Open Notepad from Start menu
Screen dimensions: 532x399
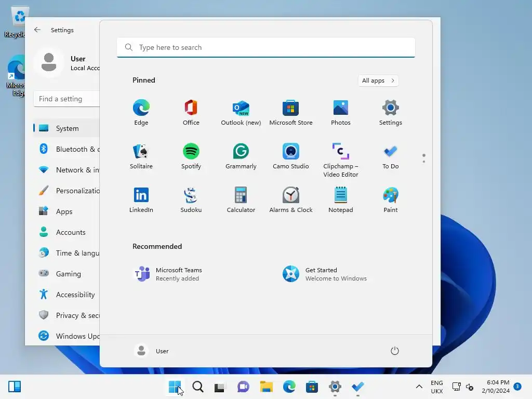click(x=341, y=200)
